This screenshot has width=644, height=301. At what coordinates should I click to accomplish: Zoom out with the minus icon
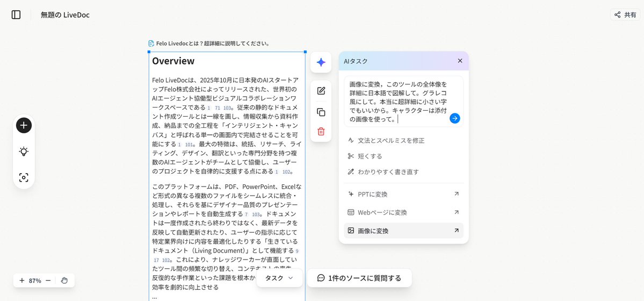click(x=48, y=281)
